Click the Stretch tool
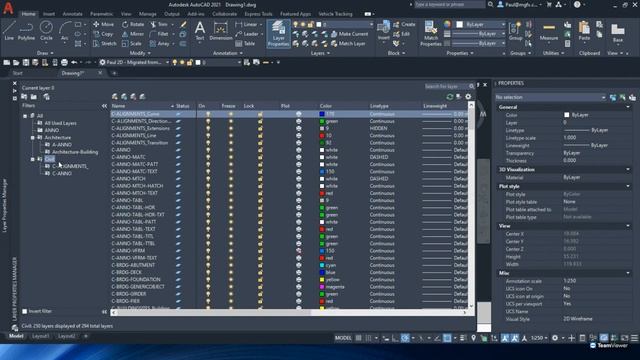Image resolution: width=640 pixels, height=360 pixels. pos(104,44)
